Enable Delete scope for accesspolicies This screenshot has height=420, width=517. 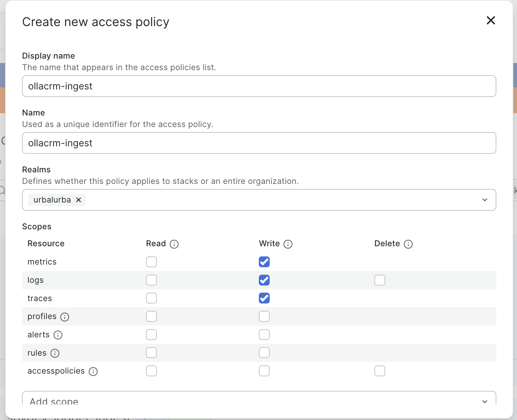pyautogui.click(x=380, y=371)
